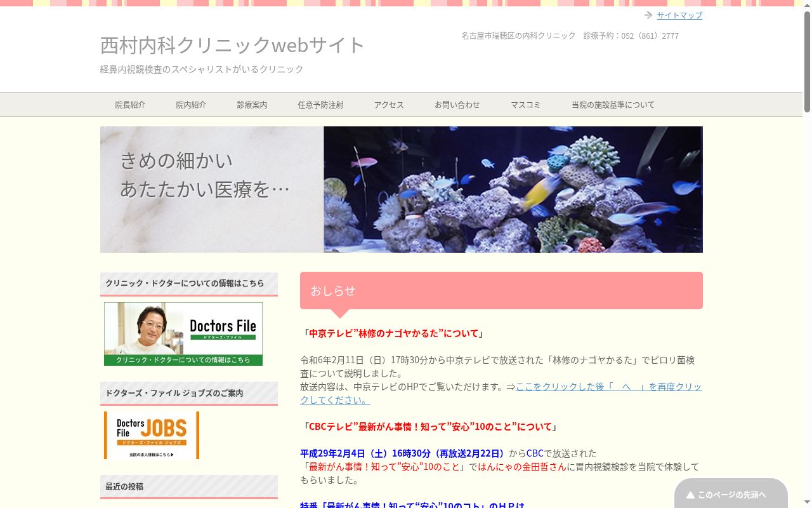Image resolution: width=812 pixels, height=508 pixels.
Task: Click the クリニック・ドクターについての情報はこちら sidebar heading
Action: [189, 283]
